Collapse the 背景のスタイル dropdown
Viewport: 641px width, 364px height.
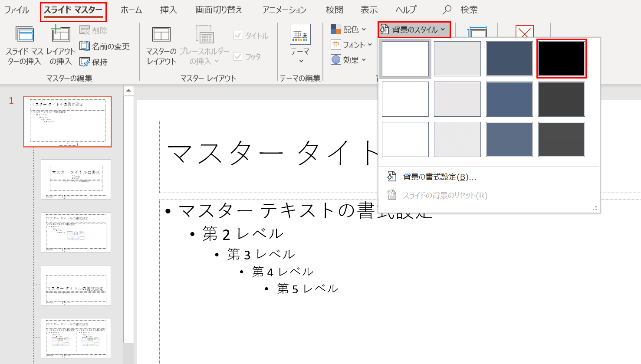(414, 30)
